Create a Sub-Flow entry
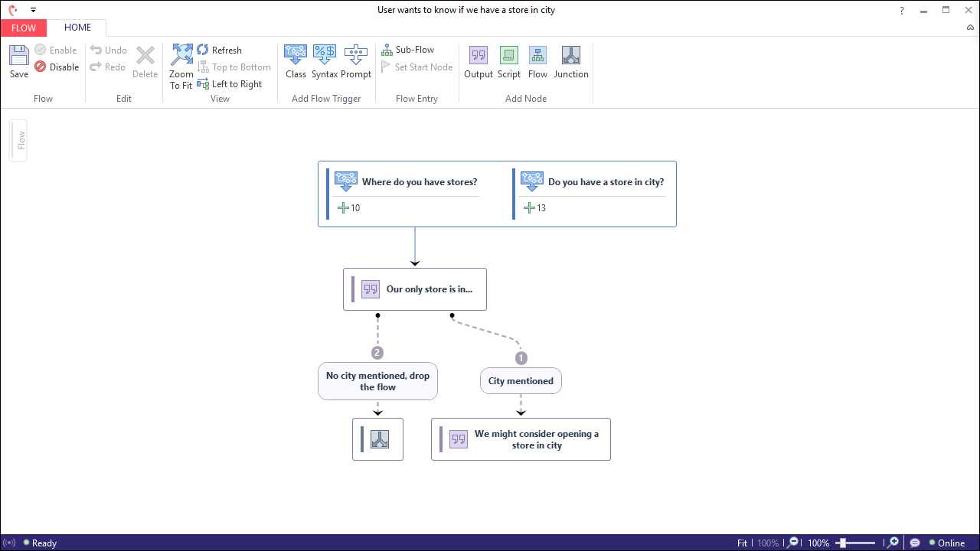Viewport: 980px width, 551px height. click(408, 50)
